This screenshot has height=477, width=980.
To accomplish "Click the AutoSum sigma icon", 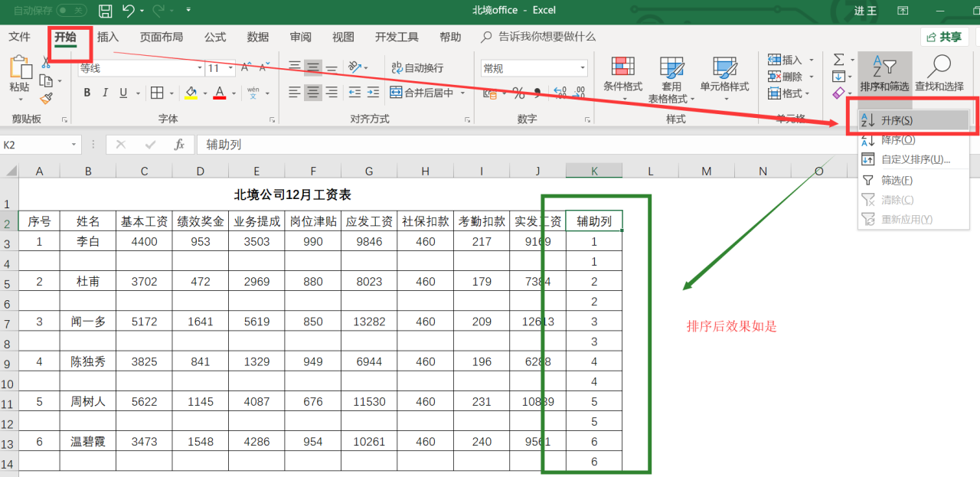I will tap(838, 60).
